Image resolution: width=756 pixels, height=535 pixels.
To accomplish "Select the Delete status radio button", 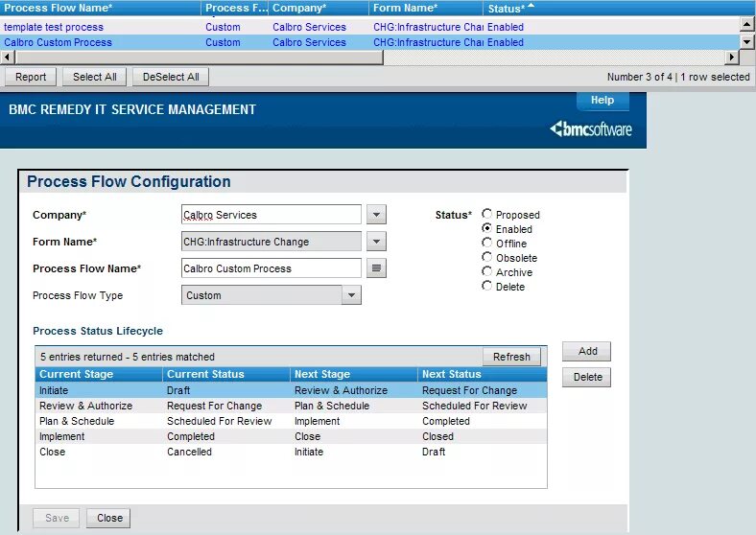I will click(487, 286).
